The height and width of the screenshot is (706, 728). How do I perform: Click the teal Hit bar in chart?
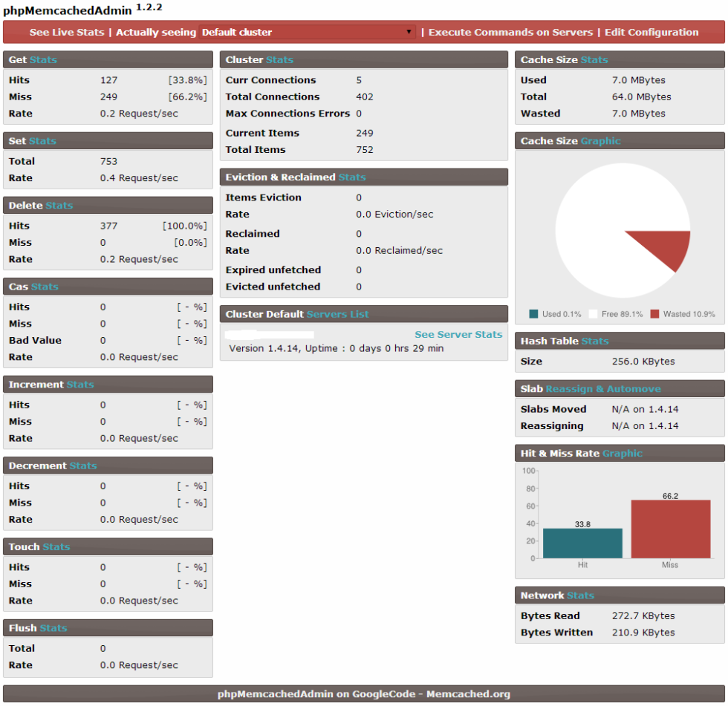click(x=582, y=543)
